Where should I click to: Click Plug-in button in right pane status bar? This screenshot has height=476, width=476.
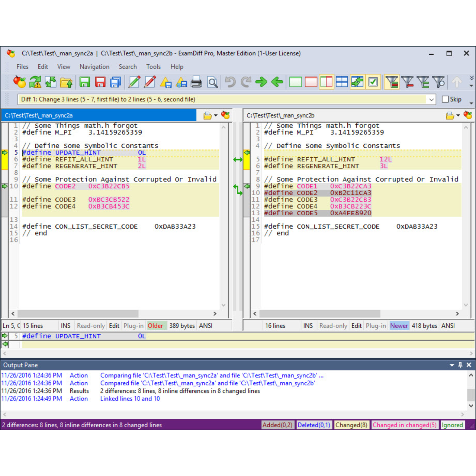[x=376, y=326]
